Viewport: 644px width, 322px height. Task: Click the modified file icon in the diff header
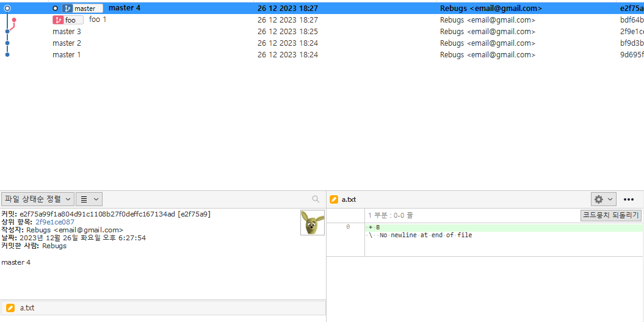(x=334, y=200)
